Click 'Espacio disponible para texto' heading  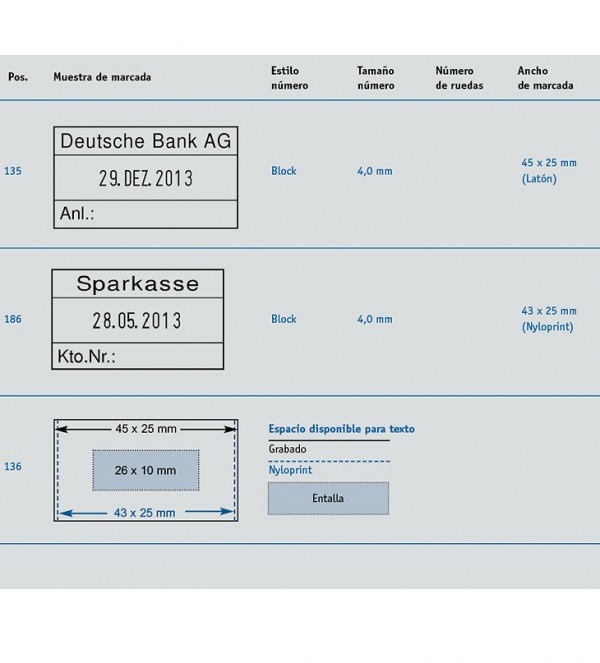point(342,429)
